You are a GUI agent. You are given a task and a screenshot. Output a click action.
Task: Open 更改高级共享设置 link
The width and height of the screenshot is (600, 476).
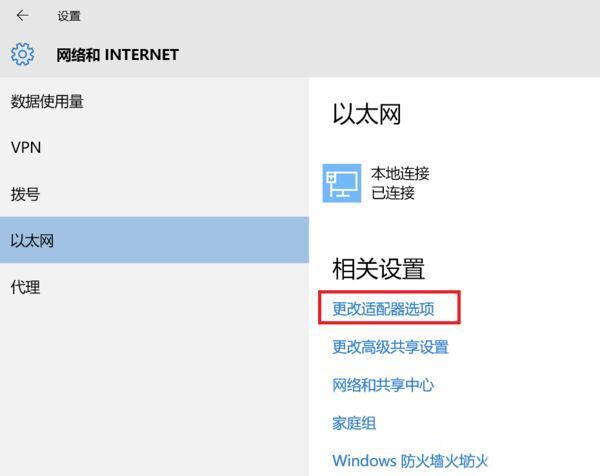pyautogui.click(x=390, y=347)
